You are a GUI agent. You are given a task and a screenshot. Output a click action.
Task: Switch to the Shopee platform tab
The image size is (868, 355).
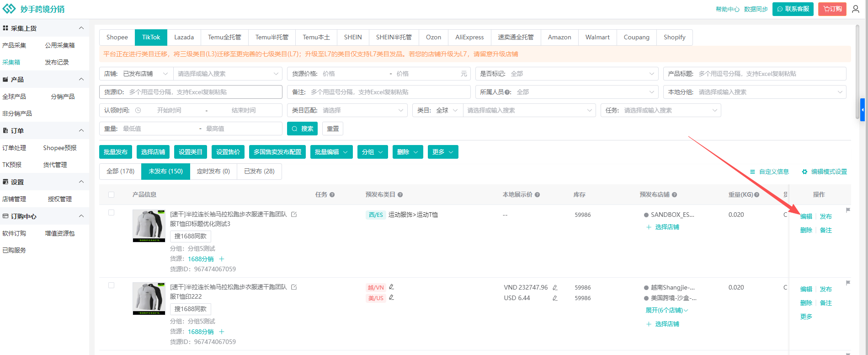pos(117,38)
